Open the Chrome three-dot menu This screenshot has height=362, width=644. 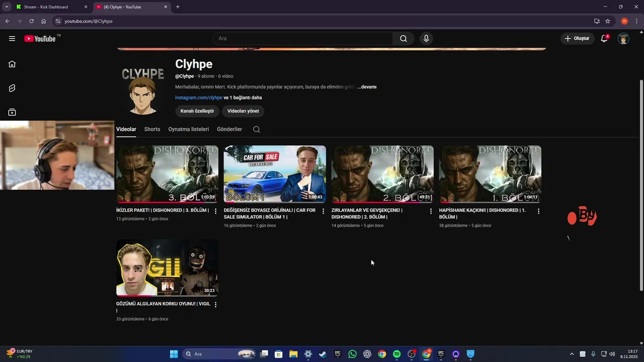(637, 21)
